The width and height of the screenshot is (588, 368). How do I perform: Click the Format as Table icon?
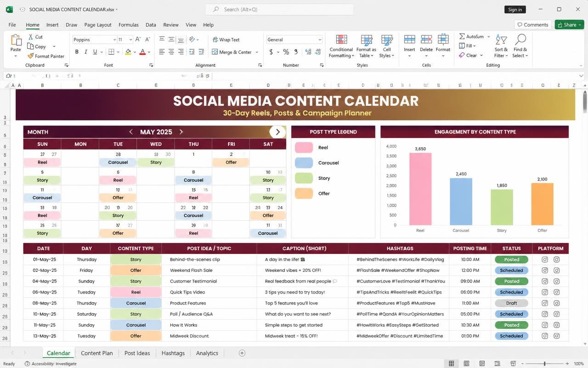pyautogui.click(x=366, y=40)
